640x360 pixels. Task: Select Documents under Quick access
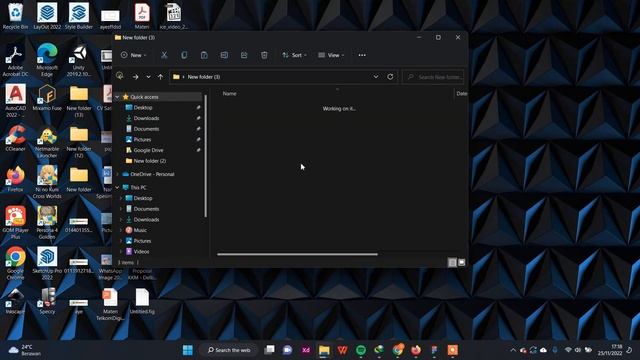click(x=146, y=129)
